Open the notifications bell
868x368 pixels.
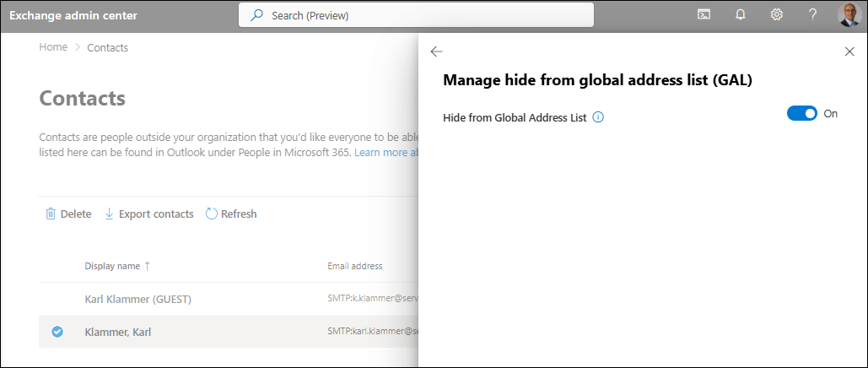tap(740, 15)
